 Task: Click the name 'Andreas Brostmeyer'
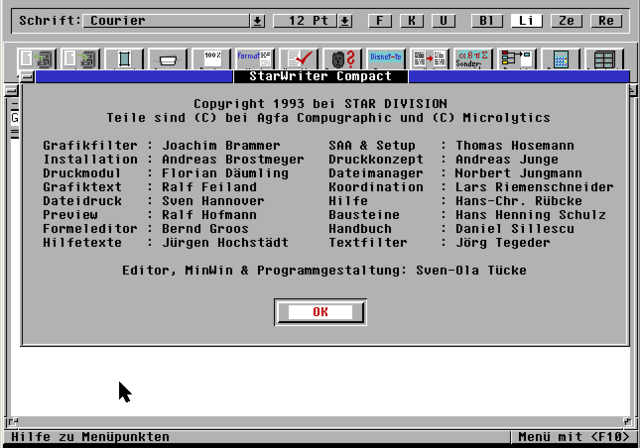233,160
